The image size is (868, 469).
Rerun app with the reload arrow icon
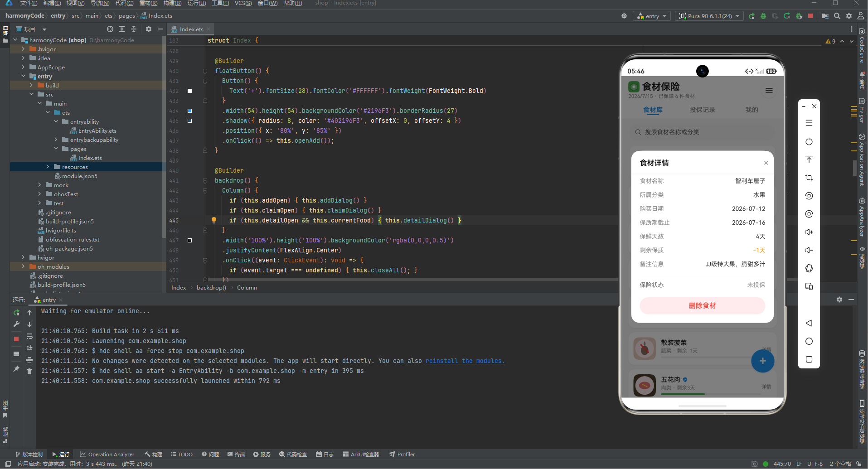(x=787, y=16)
